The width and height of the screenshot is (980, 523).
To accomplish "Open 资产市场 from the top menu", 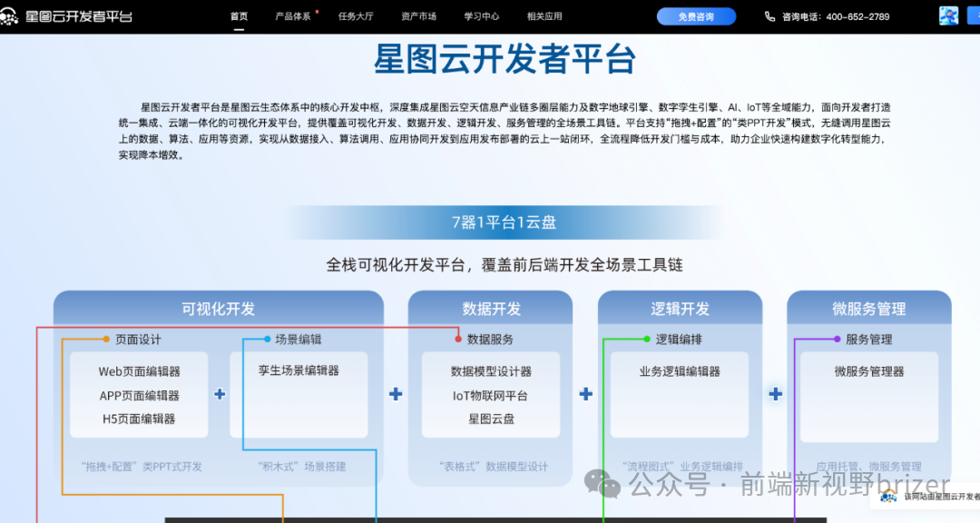I will (418, 16).
